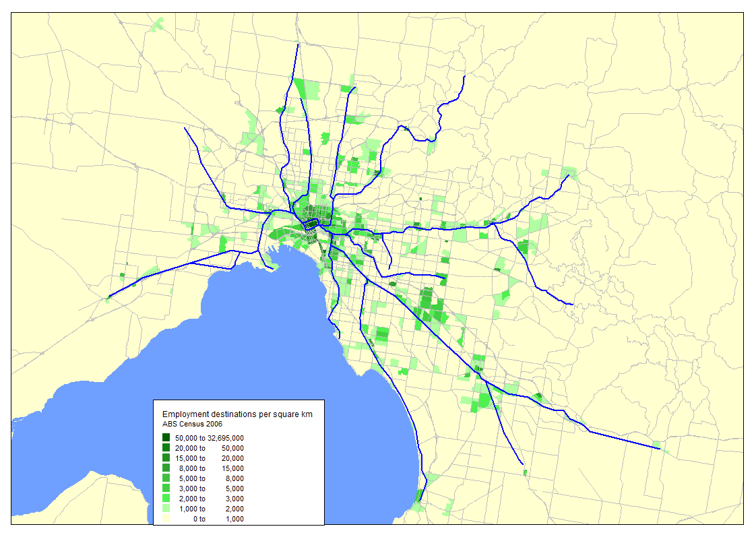The height and width of the screenshot is (535, 756).
Task: Select the 'ABS Census 2006' legend subtitle
Action: [x=192, y=424]
